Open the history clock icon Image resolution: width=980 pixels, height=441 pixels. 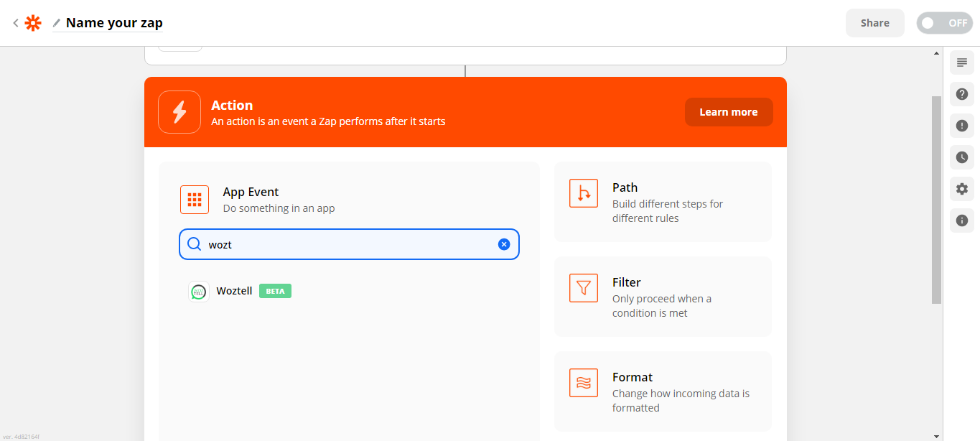click(962, 157)
